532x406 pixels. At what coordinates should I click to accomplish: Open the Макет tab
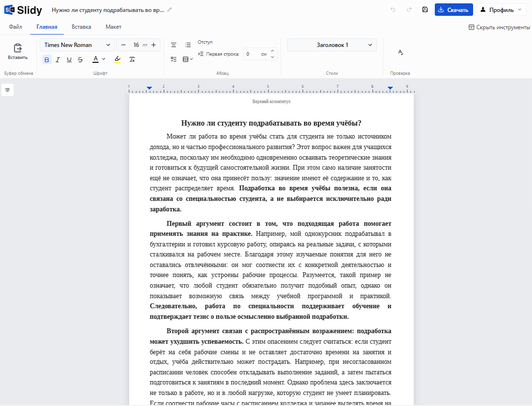[x=113, y=27]
